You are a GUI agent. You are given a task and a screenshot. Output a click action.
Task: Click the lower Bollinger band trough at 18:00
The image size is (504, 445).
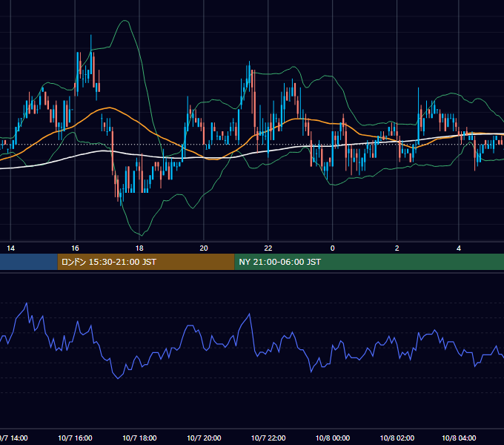click(141, 235)
